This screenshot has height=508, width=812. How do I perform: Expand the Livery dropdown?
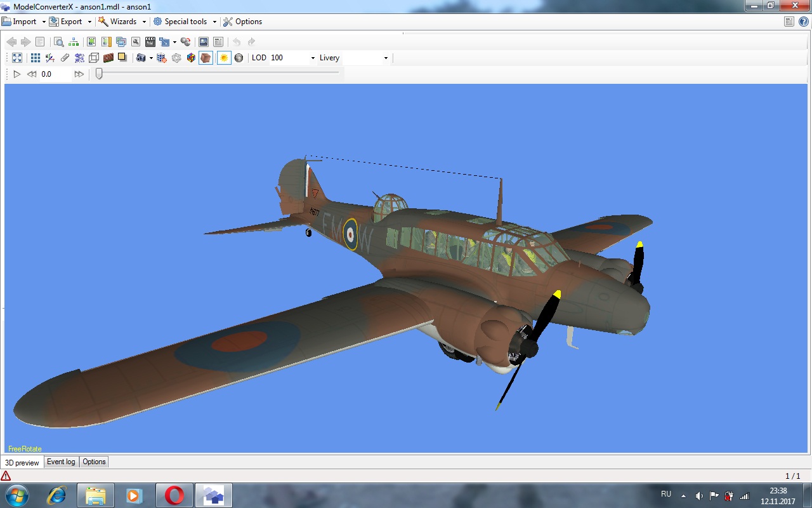click(386, 58)
